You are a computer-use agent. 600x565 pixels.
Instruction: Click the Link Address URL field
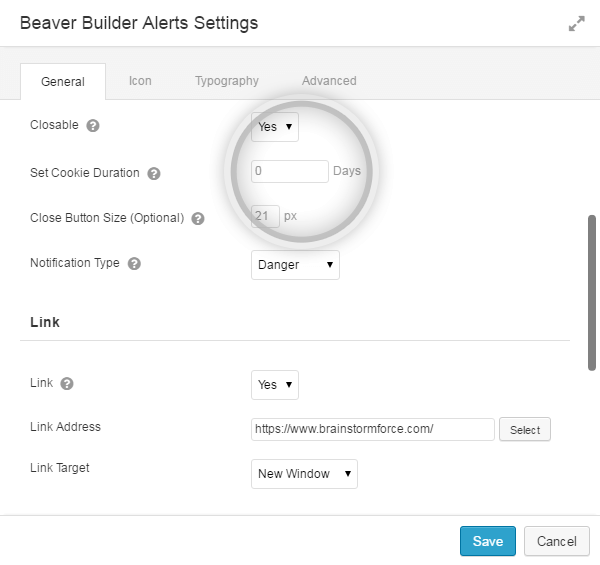tap(372, 429)
